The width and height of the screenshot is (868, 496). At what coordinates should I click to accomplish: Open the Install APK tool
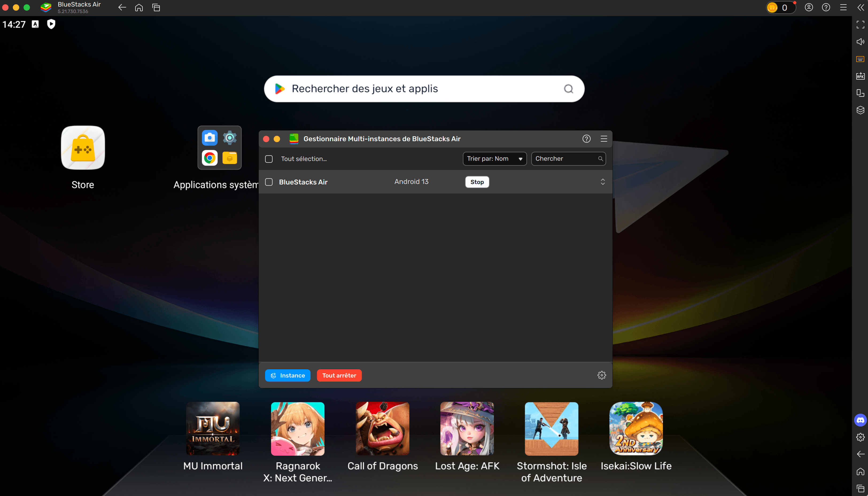pos(860,76)
